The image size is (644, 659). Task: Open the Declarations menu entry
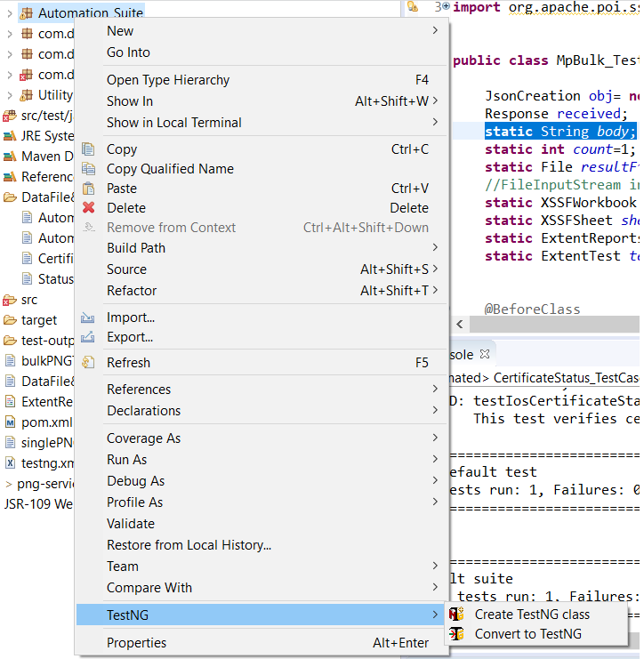coord(262,411)
